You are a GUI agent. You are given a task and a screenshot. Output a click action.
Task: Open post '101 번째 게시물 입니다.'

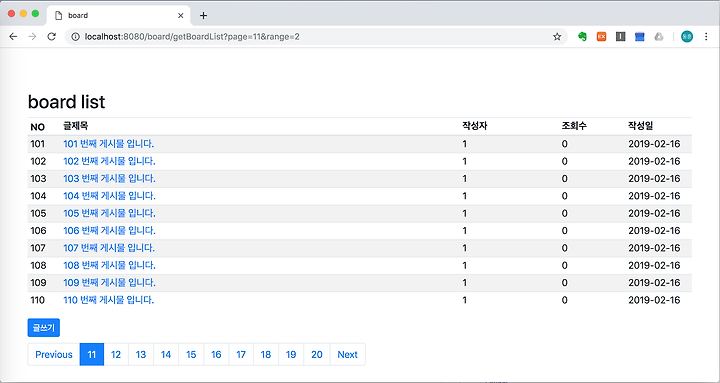point(108,144)
